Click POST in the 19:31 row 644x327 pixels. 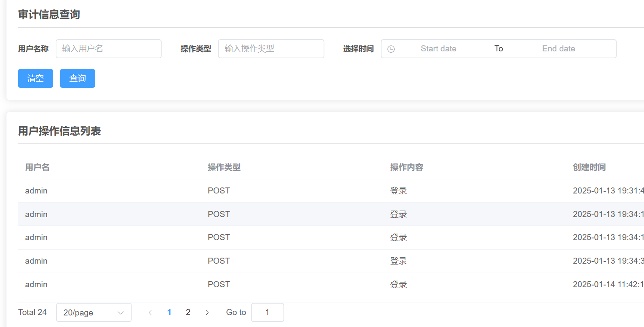click(219, 191)
